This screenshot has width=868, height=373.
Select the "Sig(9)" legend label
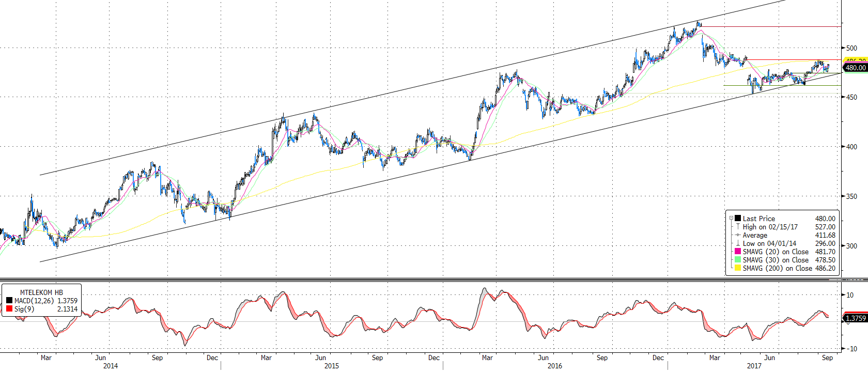(x=24, y=309)
